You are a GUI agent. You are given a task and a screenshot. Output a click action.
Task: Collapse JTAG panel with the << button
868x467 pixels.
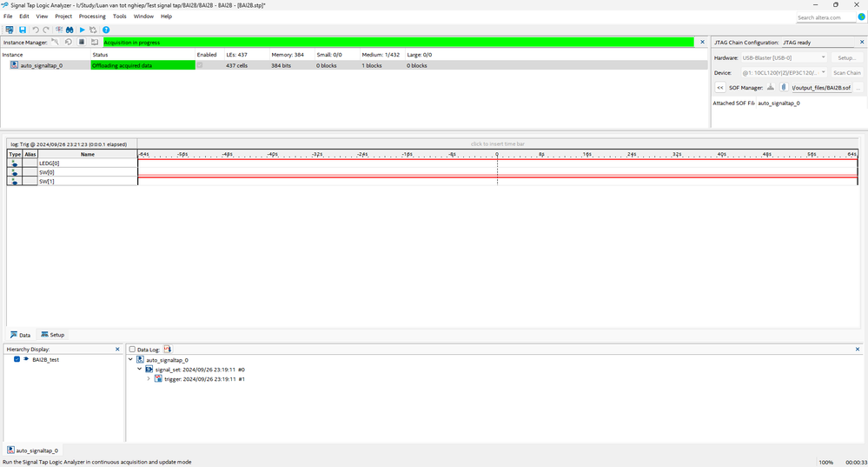pos(720,88)
